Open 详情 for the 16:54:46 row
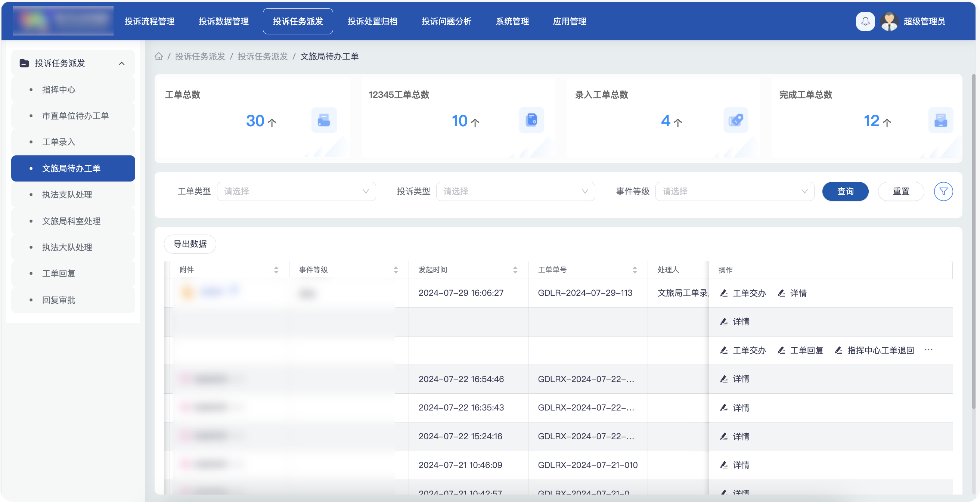Viewport: 980px width, 502px height. (735, 379)
